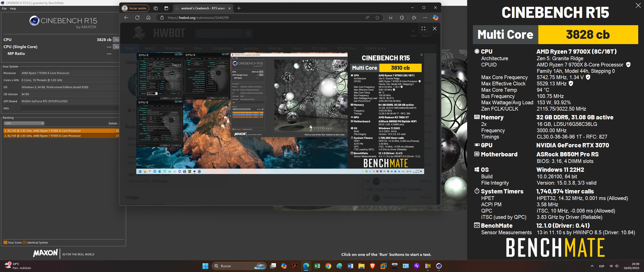Screen dimensions: 644x272
Task: Click the Buscar taskbar search box
Action: coord(239,266)
